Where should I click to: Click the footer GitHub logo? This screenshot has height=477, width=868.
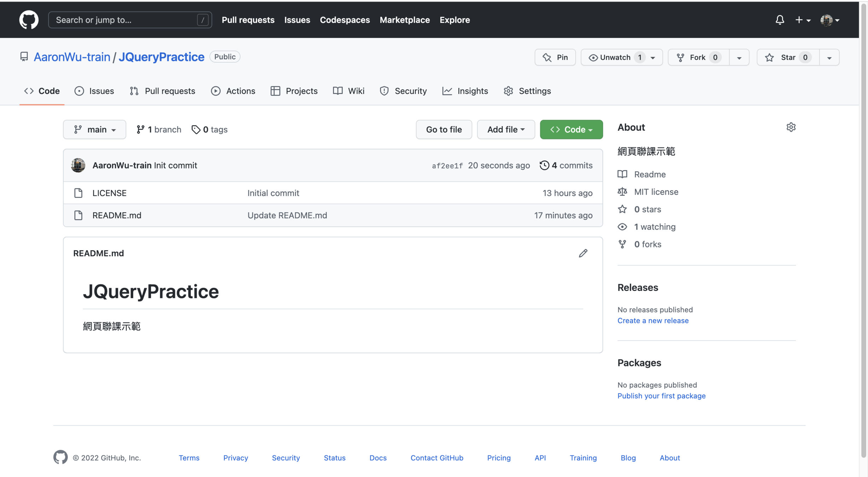click(x=60, y=457)
